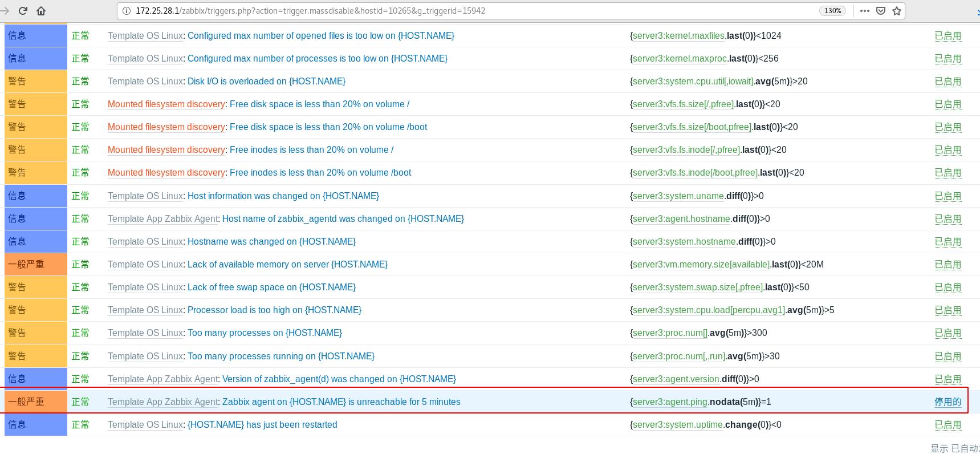Open 'Lack of available memory on server' trigger
The height and width of the screenshot is (454, 980).
(x=287, y=264)
